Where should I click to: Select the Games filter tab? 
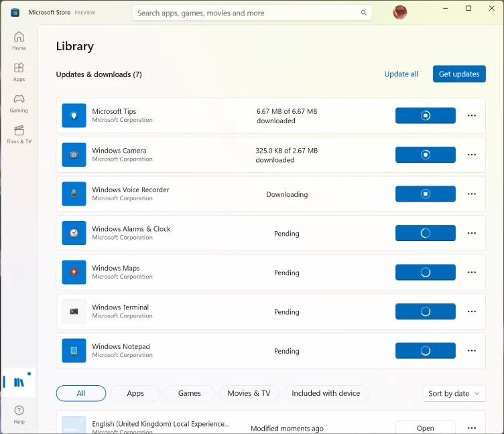tap(189, 393)
